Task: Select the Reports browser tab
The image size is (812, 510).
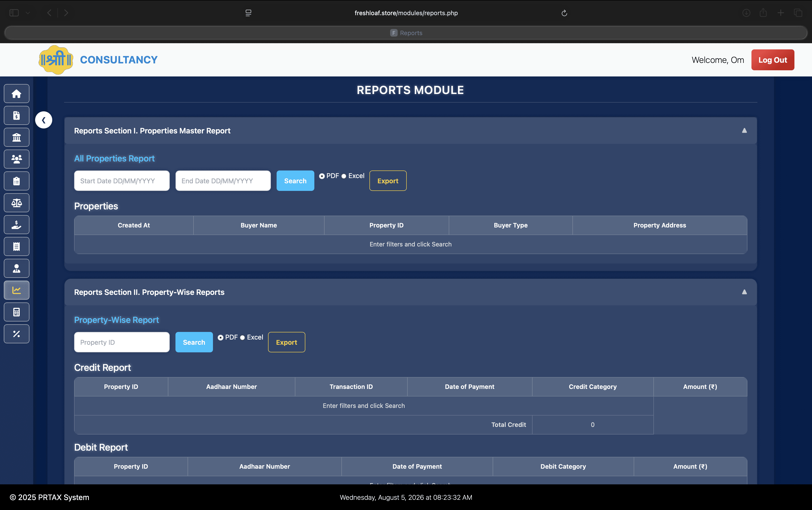Action: point(406,33)
